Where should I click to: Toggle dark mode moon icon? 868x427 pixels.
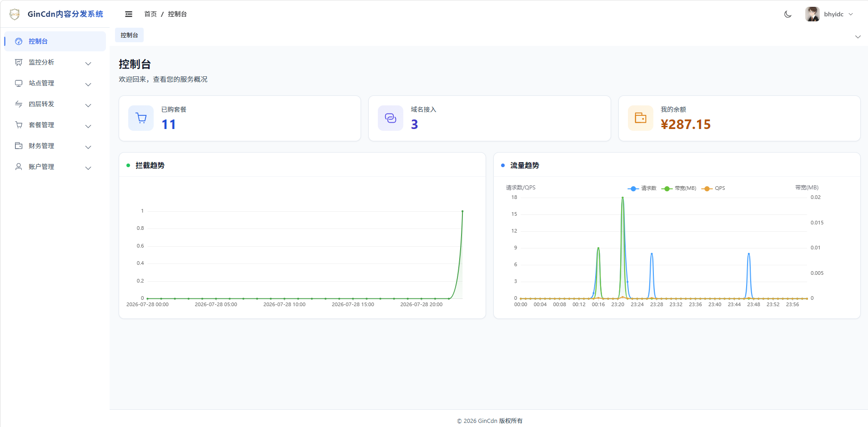pos(788,14)
